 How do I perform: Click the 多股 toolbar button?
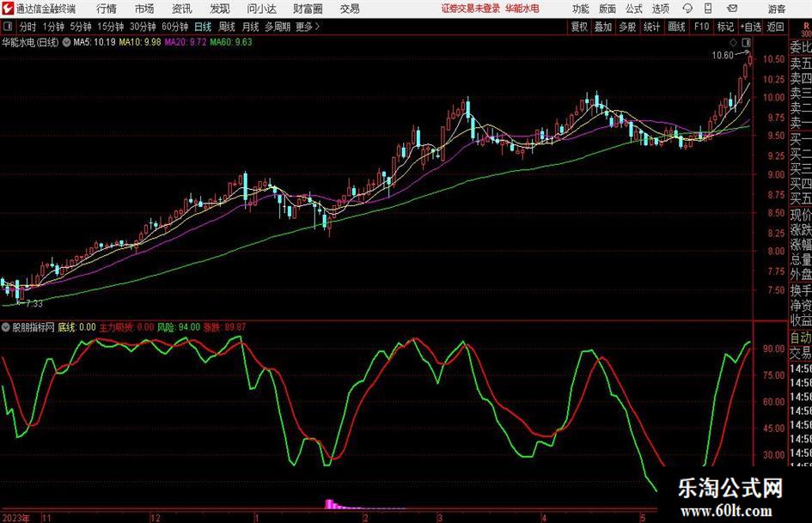627,27
